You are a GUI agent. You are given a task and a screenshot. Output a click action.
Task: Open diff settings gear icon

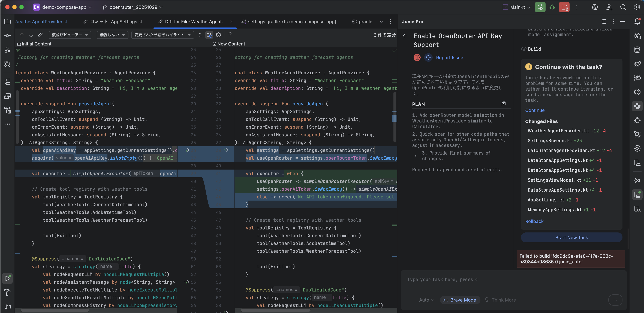point(218,35)
